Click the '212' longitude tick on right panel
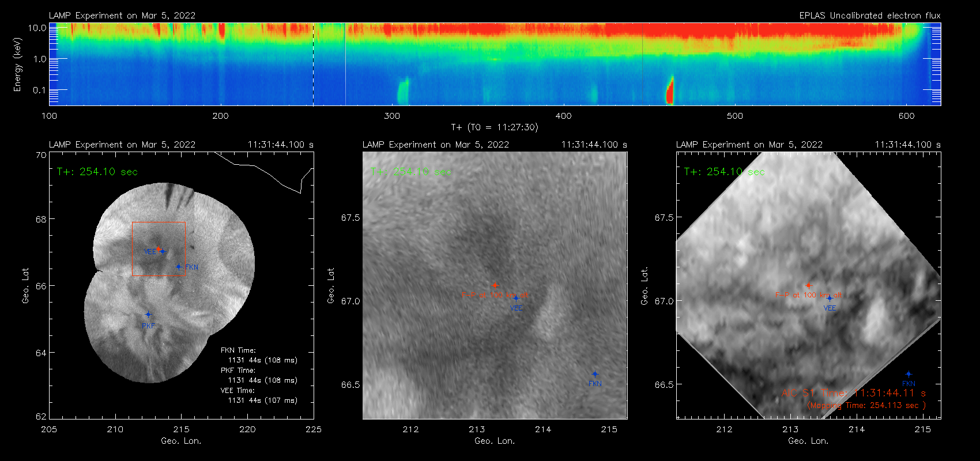The image size is (980, 461). (x=724, y=429)
